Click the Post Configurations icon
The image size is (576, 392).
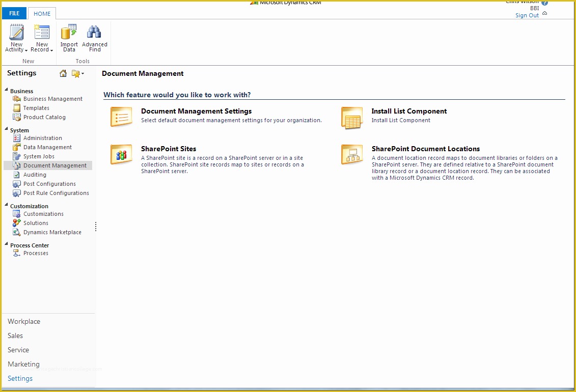point(16,184)
